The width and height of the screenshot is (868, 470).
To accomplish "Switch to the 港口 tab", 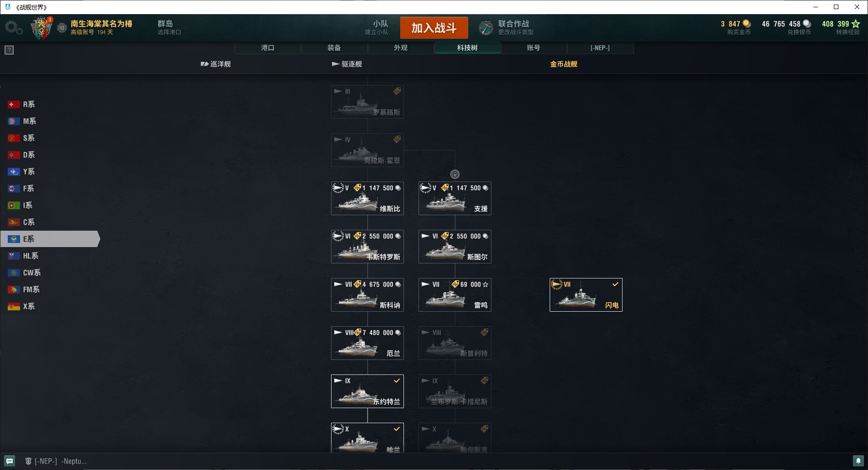I will tap(268, 48).
